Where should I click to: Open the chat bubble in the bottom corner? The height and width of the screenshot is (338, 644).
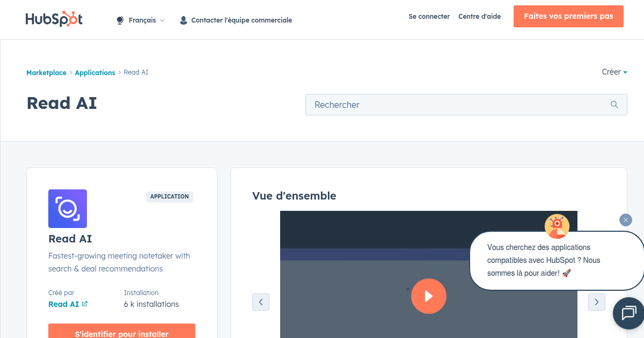click(x=629, y=313)
